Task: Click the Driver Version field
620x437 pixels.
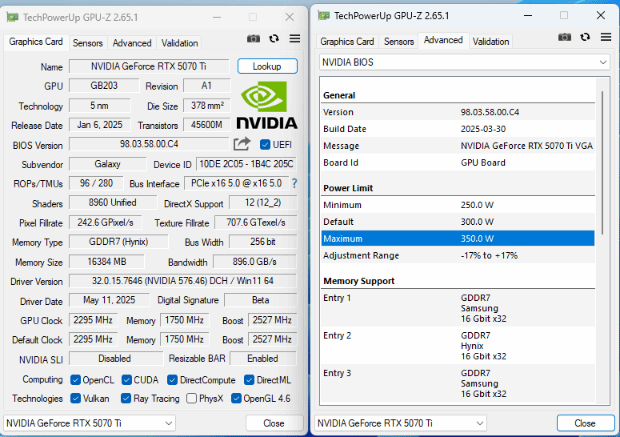Action: click(x=183, y=281)
